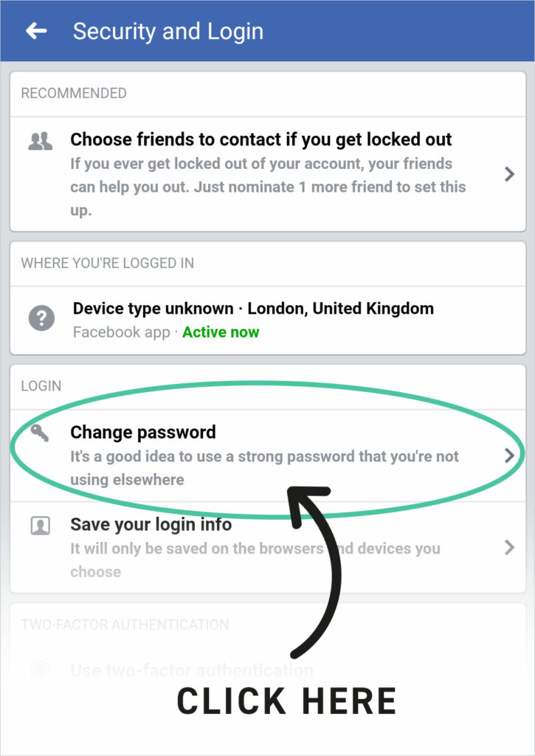Click the green Active now status
Image resolution: width=535 pixels, height=756 pixels.
[x=221, y=332]
